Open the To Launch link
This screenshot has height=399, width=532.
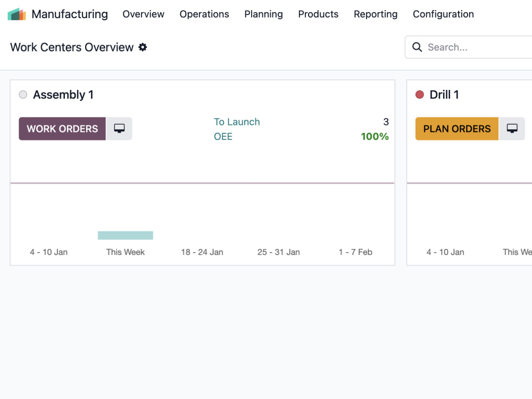click(x=237, y=122)
